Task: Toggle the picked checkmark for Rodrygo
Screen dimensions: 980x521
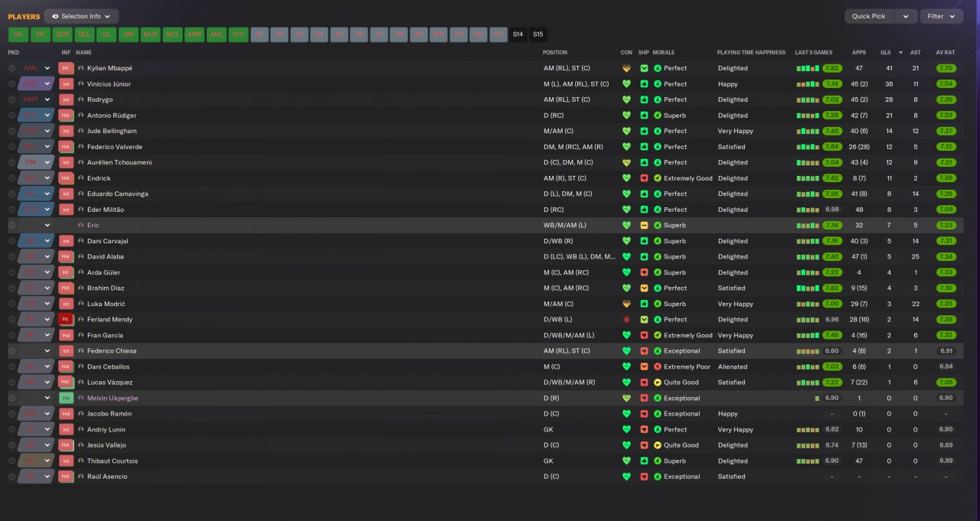Action: point(11,99)
